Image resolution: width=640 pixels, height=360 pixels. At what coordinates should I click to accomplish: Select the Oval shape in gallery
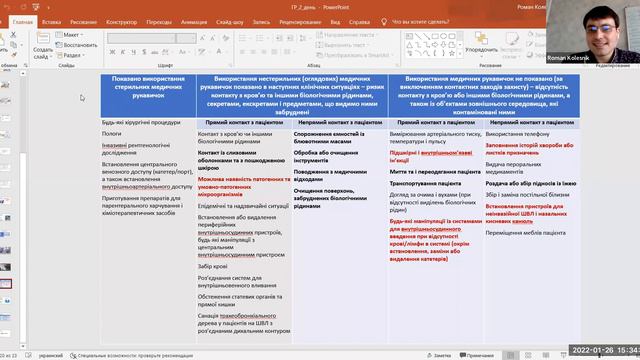click(x=443, y=36)
